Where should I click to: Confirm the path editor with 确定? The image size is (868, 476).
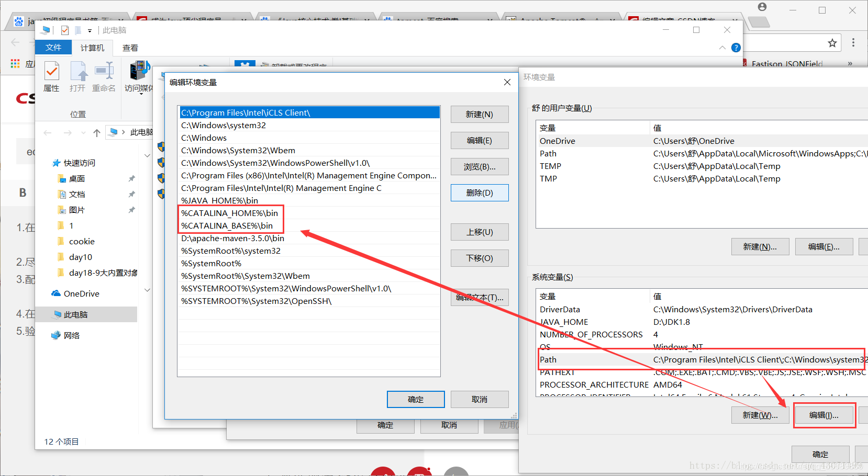416,400
